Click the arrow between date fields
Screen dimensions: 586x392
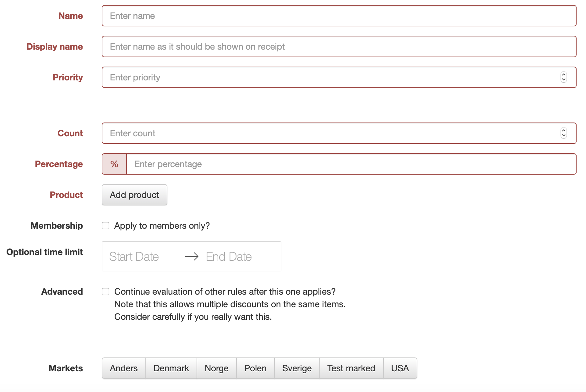tap(192, 257)
